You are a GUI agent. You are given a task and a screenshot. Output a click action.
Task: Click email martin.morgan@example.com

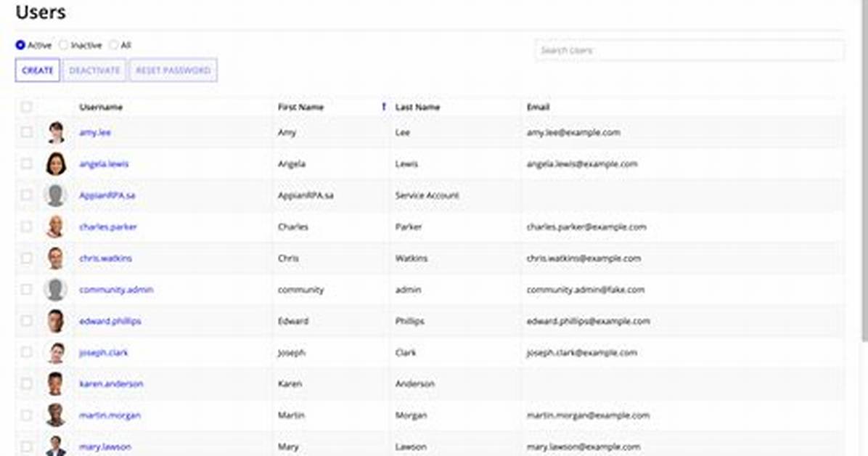point(588,415)
